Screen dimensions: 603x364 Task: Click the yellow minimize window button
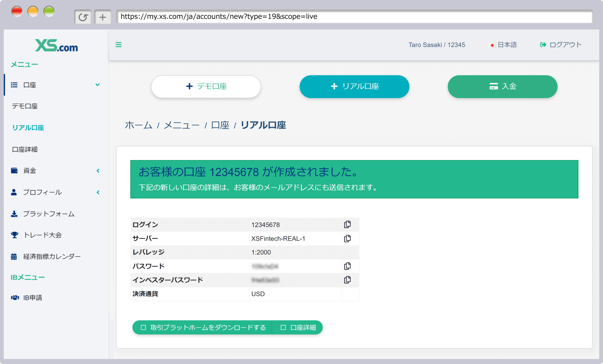coord(33,11)
